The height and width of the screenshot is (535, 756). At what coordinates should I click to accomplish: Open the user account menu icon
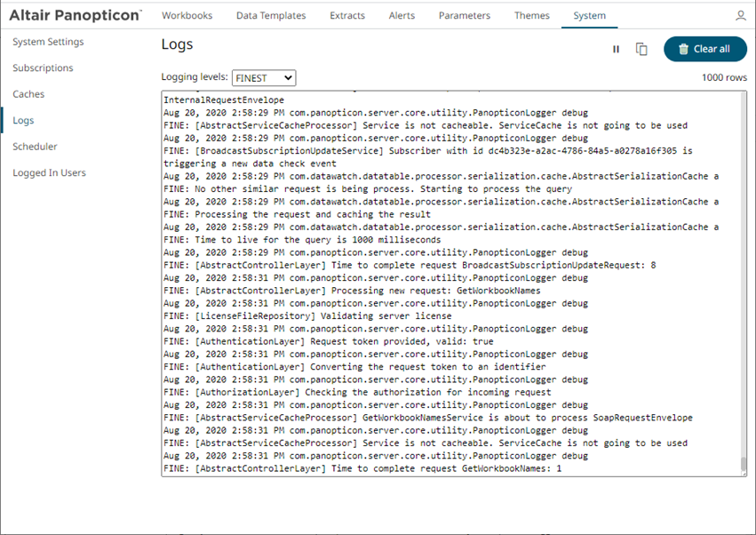click(x=741, y=16)
